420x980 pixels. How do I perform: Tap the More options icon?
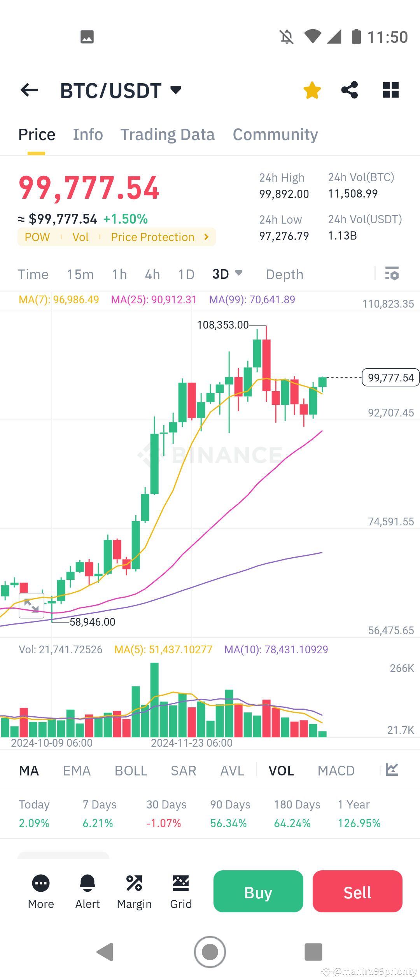[x=40, y=891]
